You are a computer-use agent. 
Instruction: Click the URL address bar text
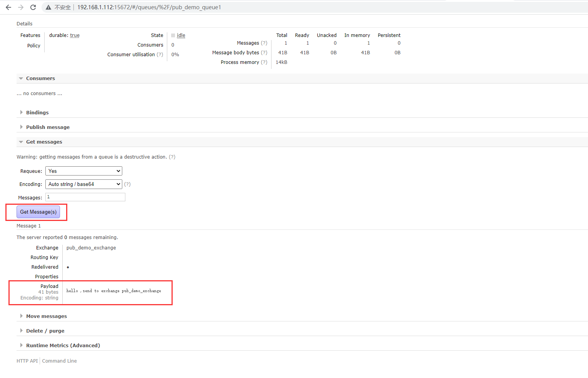(x=149, y=7)
